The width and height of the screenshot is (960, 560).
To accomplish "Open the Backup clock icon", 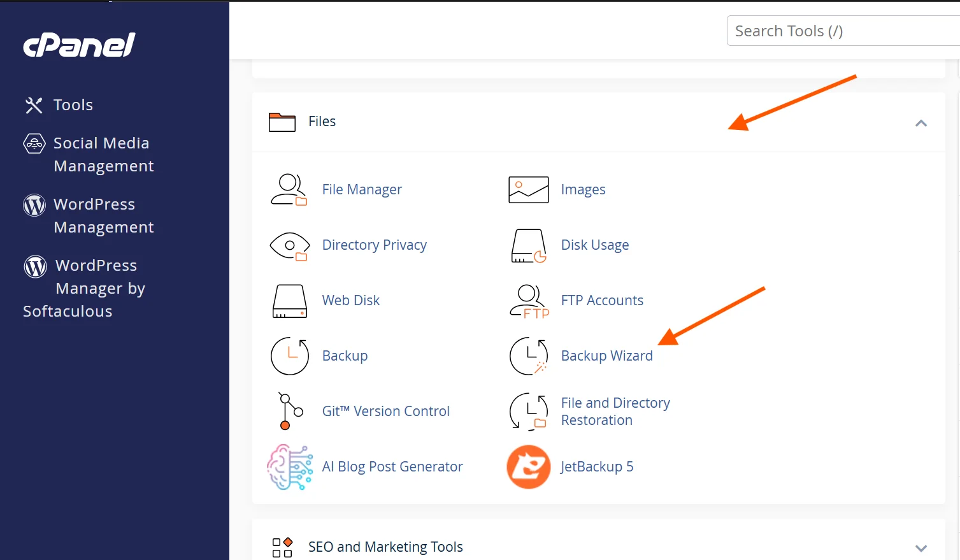I will pyautogui.click(x=289, y=356).
